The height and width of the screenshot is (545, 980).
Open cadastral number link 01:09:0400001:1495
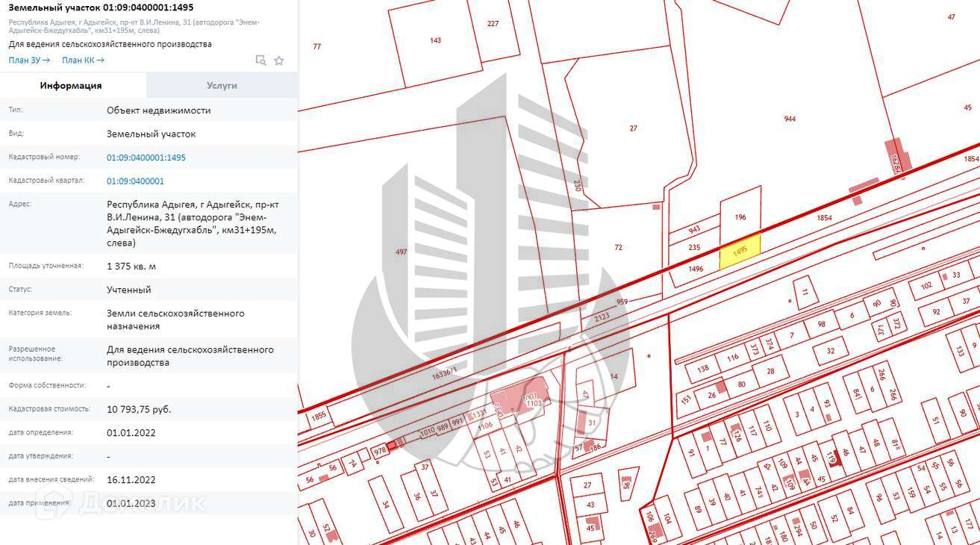[x=146, y=158]
